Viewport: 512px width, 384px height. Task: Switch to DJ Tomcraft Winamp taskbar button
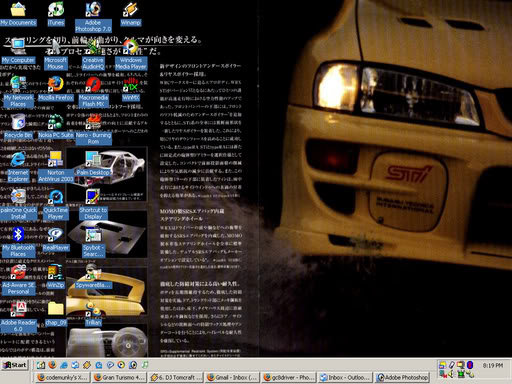[176, 378]
